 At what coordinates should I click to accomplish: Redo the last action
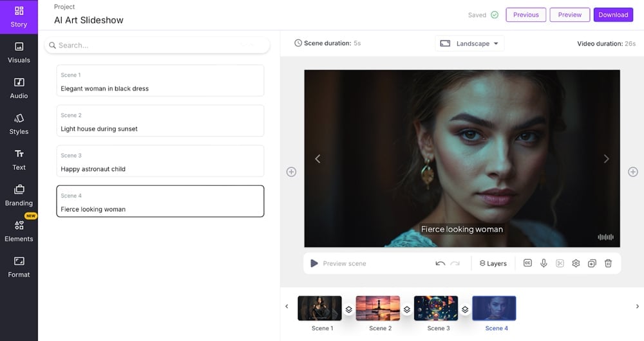[455, 263]
